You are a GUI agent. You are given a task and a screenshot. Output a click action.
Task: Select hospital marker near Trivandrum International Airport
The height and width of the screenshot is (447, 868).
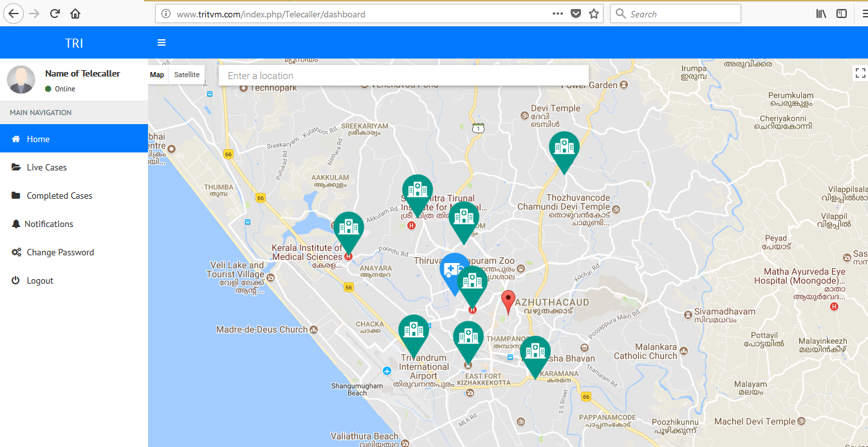pyautogui.click(x=413, y=331)
